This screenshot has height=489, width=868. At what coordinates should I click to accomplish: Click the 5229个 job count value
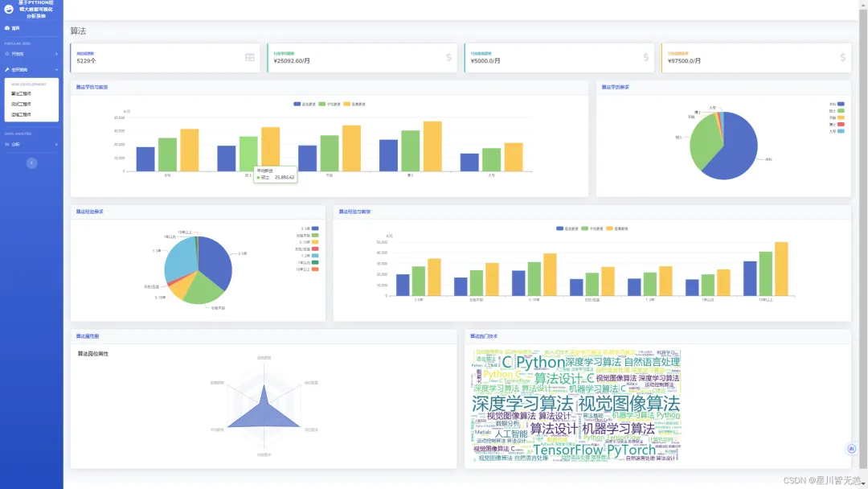pyautogui.click(x=86, y=61)
